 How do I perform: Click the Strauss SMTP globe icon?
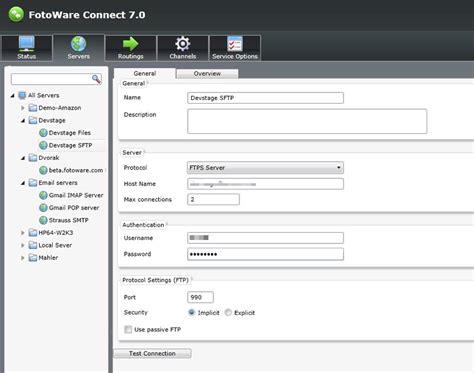pos(43,220)
